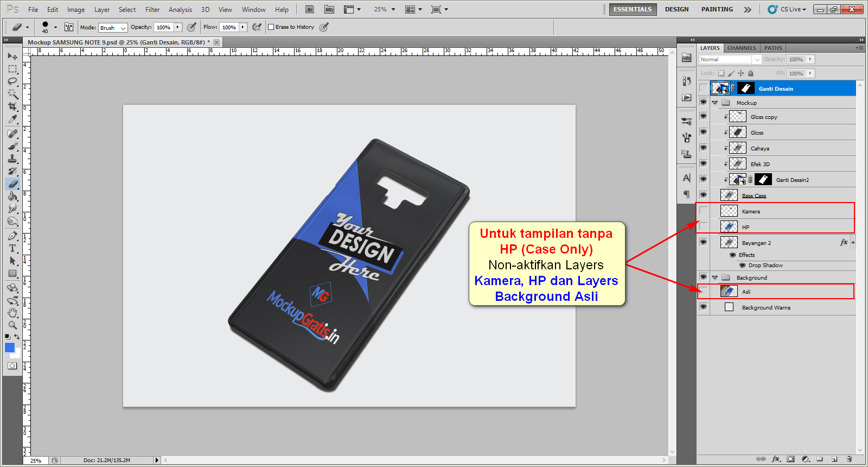This screenshot has height=467, width=868.
Task: Open the Window menu
Action: pyautogui.click(x=253, y=10)
